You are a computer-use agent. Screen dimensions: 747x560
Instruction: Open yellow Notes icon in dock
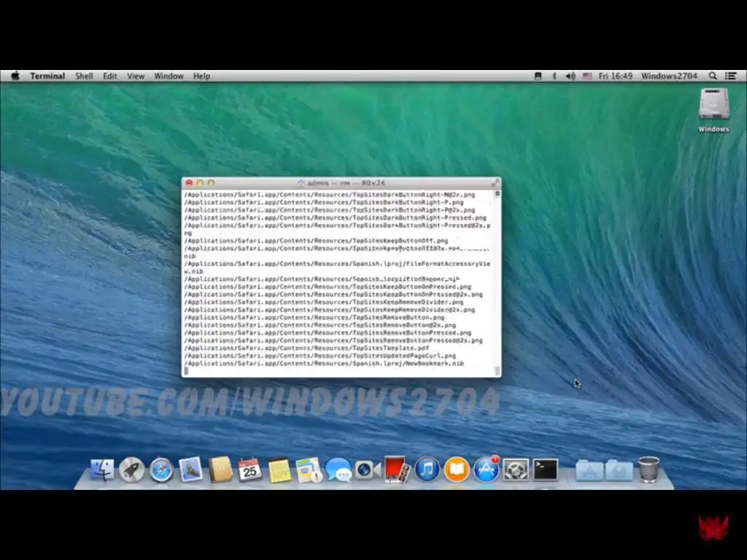click(279, 470)
